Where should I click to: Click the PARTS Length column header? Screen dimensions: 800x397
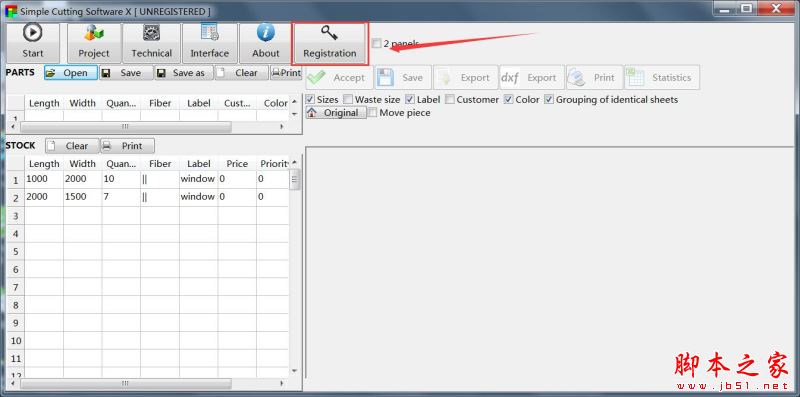click(44, 103)
